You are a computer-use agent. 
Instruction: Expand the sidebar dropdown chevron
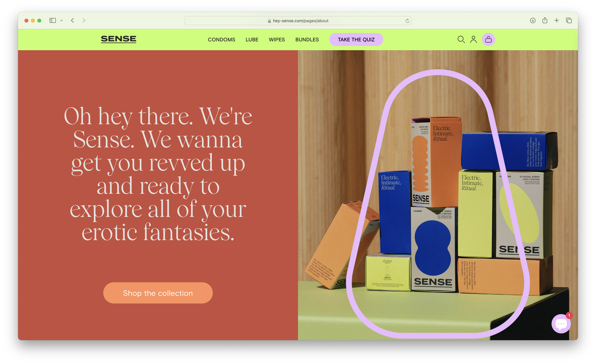pos(62,21)
